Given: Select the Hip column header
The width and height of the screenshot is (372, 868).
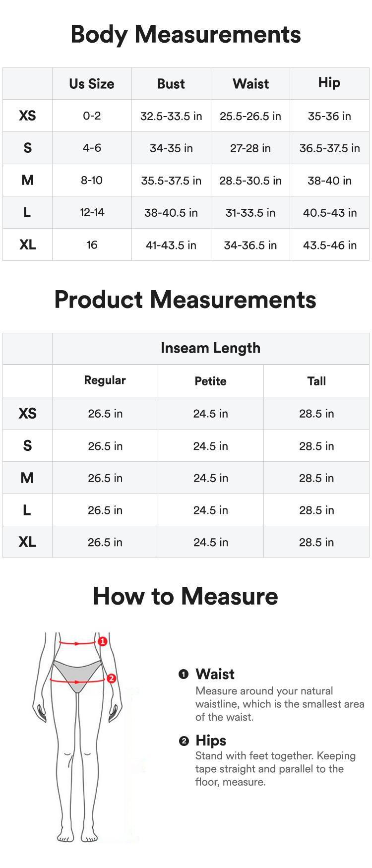Looking at the screenshot, I should [x=329, y=83].
